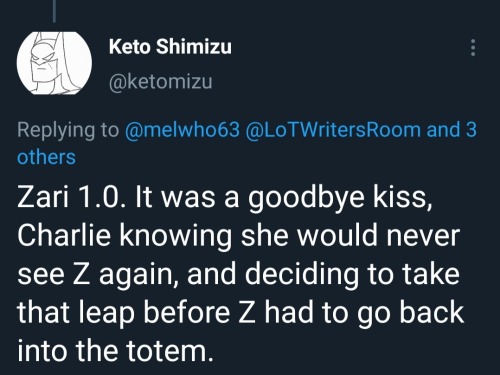Open the Batman sketch profile avatar
The width and height of the screenshot is (500, 375).
(x=54, y=63)
